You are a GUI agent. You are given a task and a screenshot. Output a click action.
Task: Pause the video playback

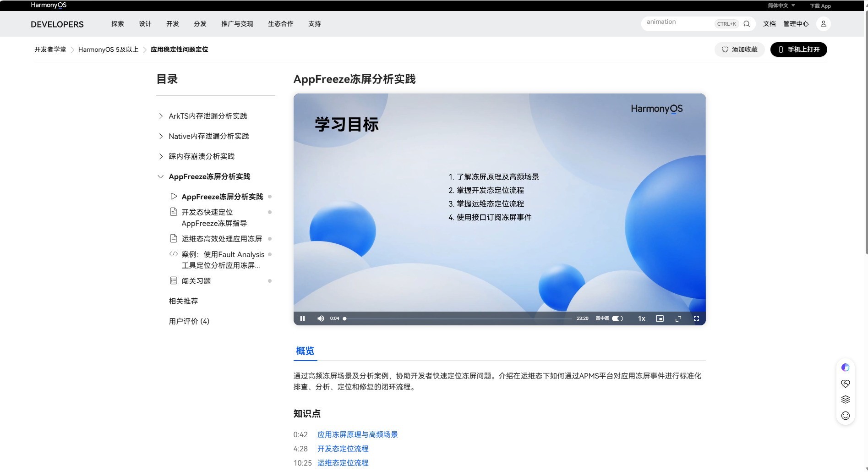click(302, 318)
